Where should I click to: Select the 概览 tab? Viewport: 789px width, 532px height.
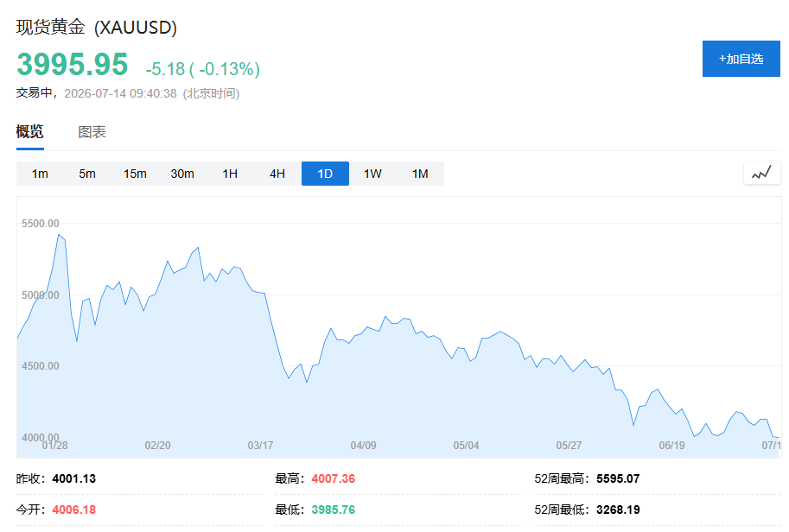[x=29, y=132]
